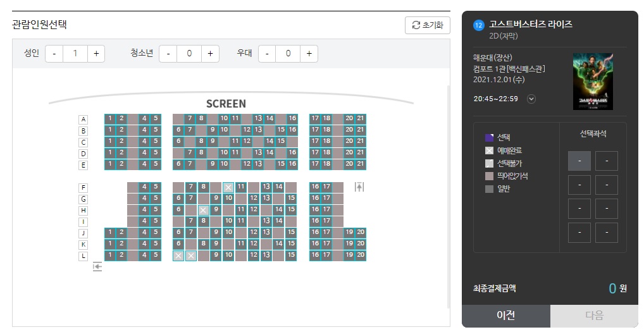644x332 pixels.
Task: Select seat 20 in row L
Action: click(x=360, y=255)
